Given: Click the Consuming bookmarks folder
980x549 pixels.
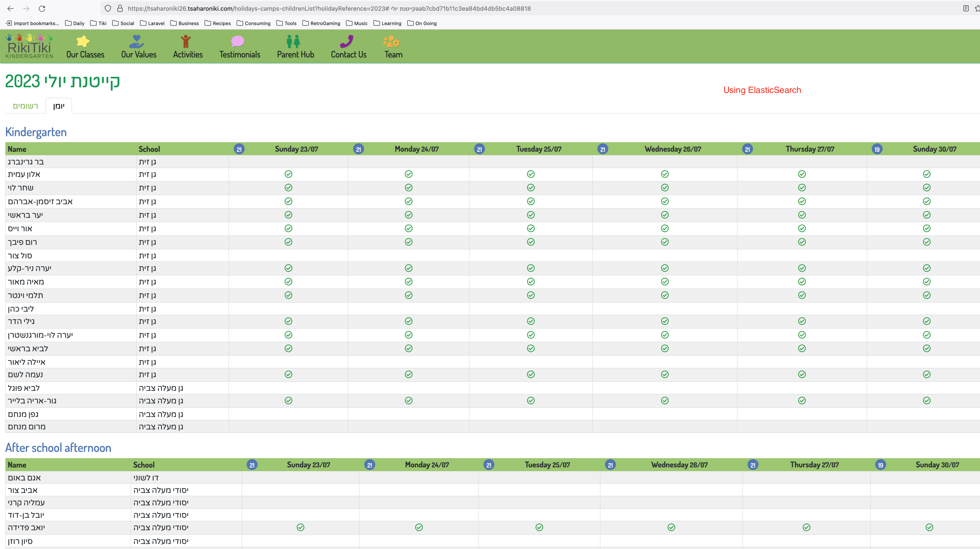Looking at the screenshot, I should 253,23.
